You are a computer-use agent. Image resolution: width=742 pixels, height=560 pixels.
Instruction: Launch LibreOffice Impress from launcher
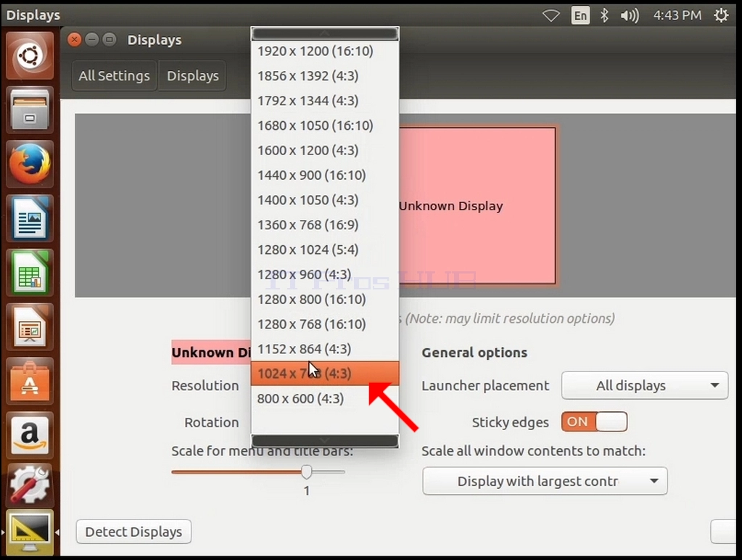(30, 328)
